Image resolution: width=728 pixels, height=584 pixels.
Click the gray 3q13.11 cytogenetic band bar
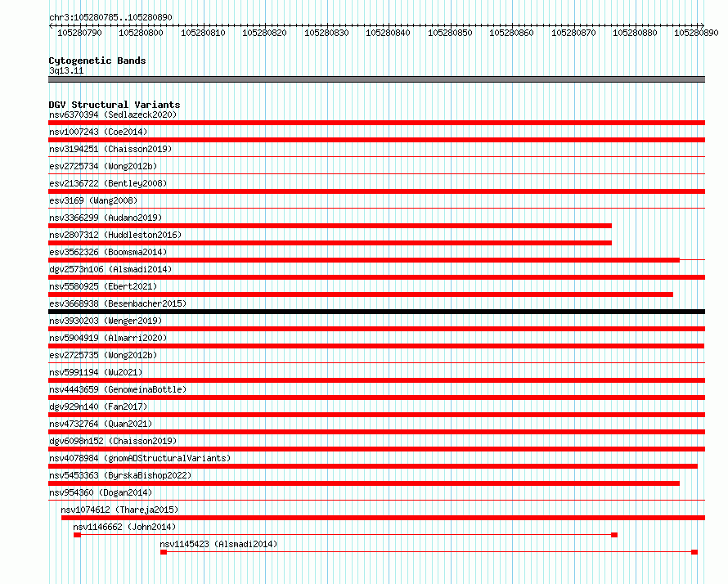[x=376, y=79]
